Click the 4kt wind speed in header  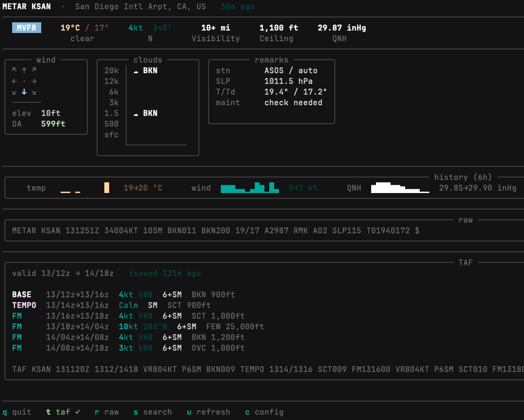(136, 28)
